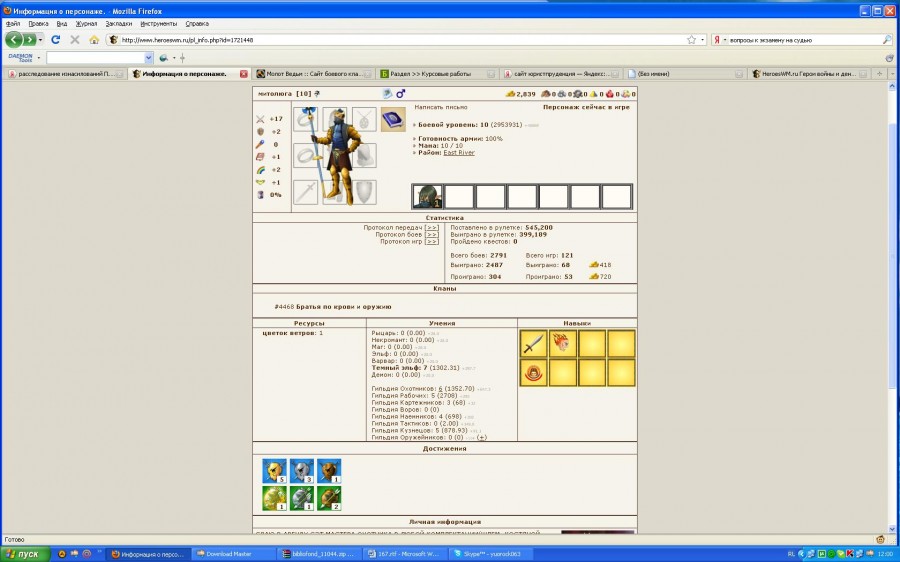900x562 pixels.
Task: Click the attack crossed swords stat icon
Action: click(260, 119)
